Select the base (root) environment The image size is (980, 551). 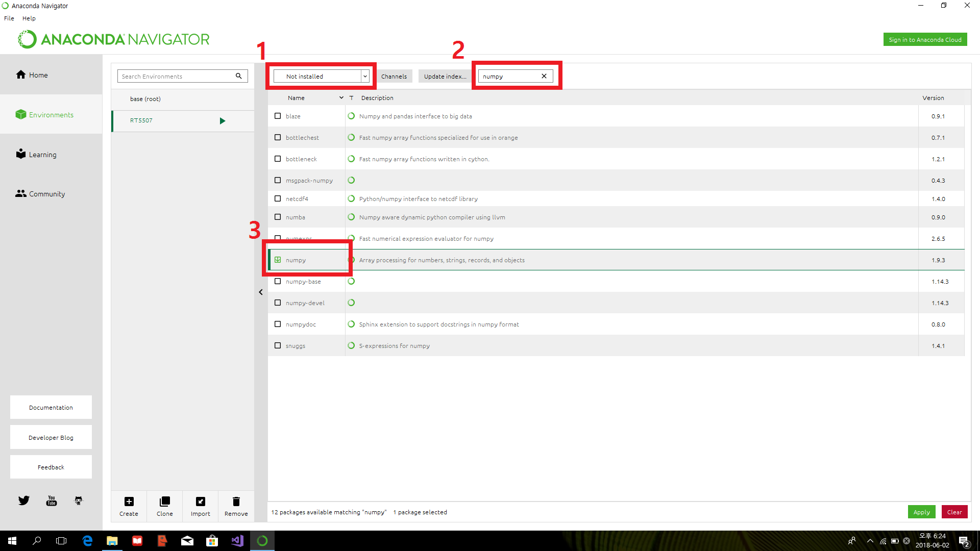183,99
